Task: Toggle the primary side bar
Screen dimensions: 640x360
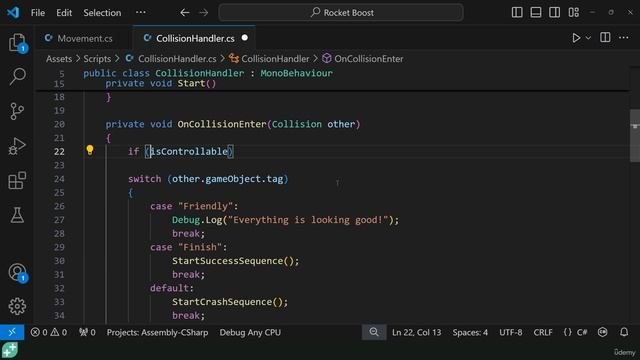Action: (517, 13)
